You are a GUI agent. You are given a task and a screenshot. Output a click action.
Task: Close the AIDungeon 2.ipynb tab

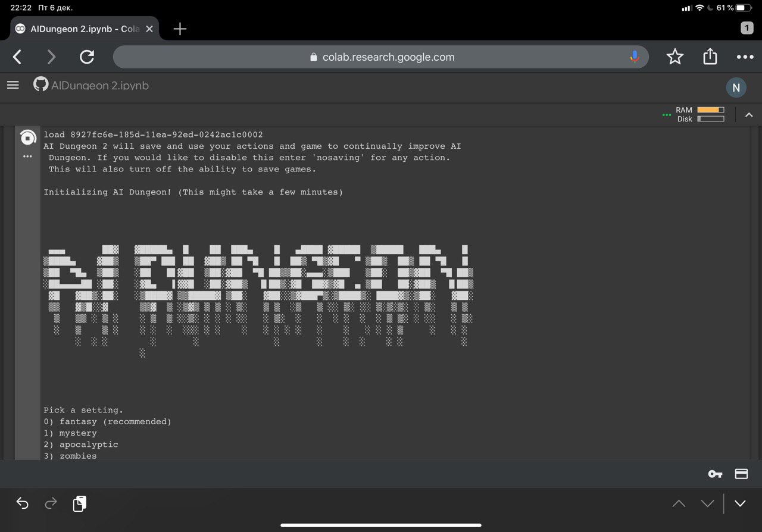click(149, 29)
